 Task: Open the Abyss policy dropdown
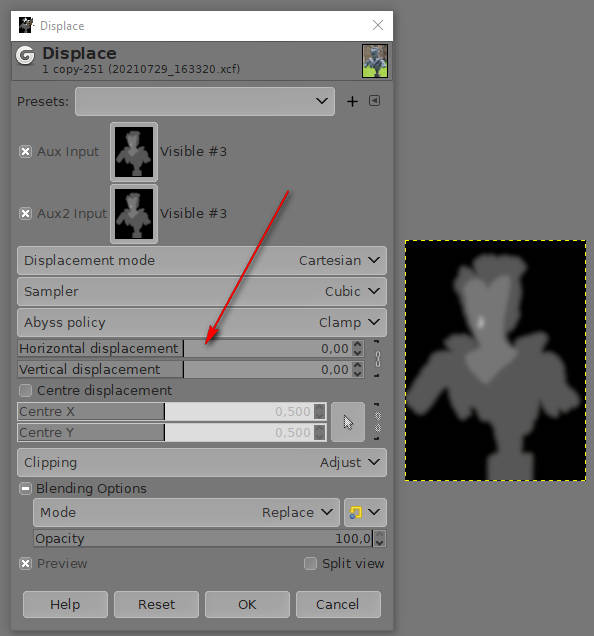pos(202,322)
